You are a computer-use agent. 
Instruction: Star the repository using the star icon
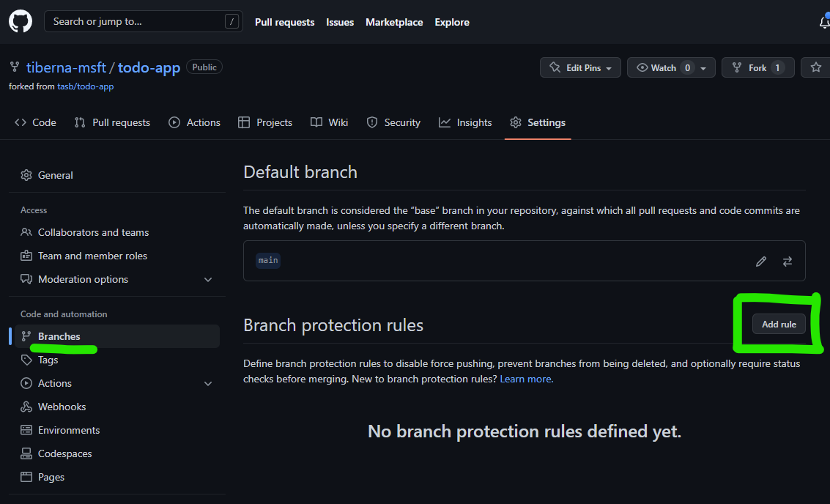point(815,67)
